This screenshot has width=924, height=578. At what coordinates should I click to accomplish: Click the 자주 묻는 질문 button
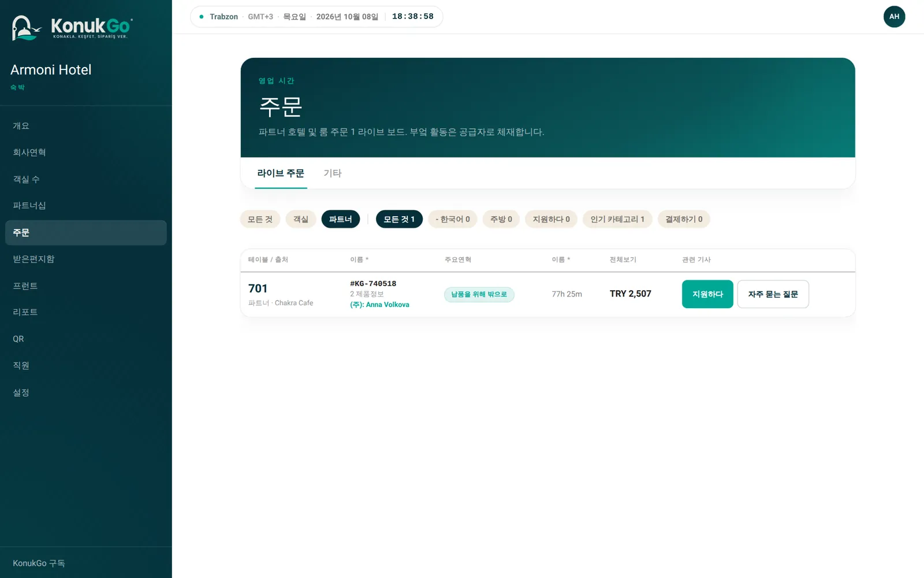[x=773, y=294]
